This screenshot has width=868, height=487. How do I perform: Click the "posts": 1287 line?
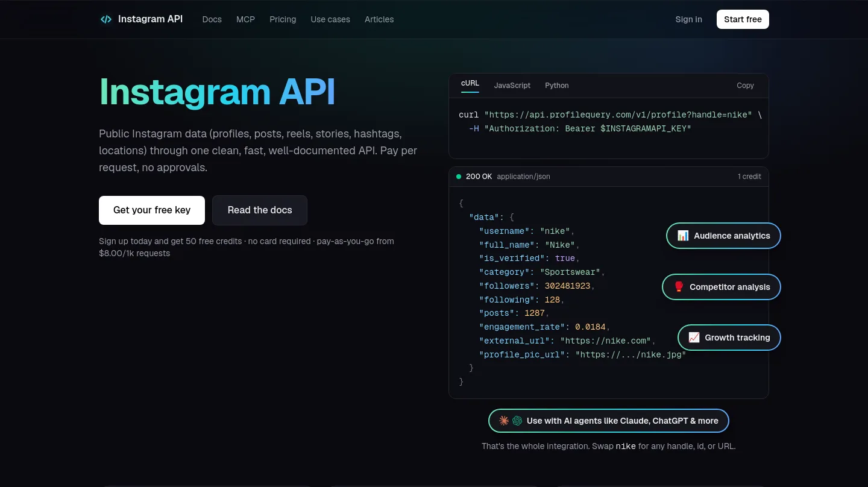(x=514, y=313)
